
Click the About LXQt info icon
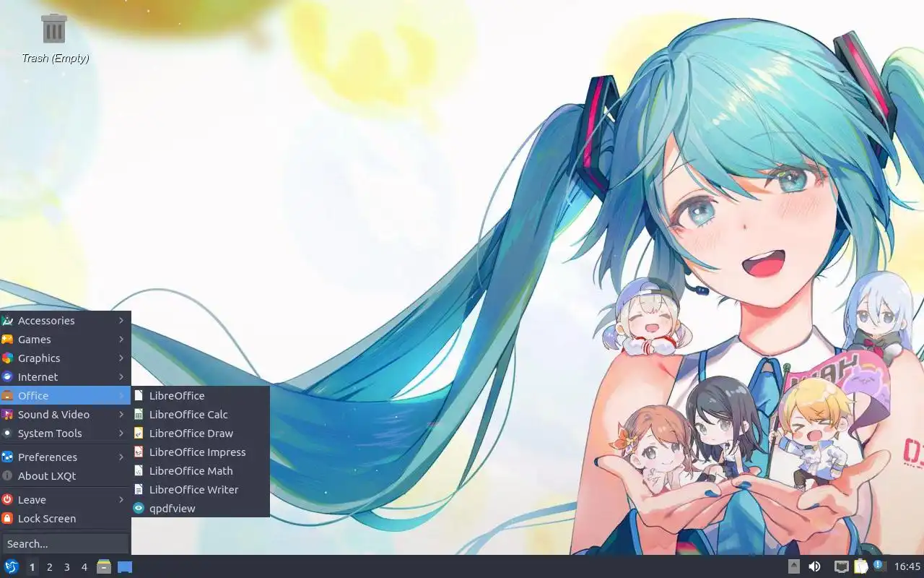tap(7, 475)
